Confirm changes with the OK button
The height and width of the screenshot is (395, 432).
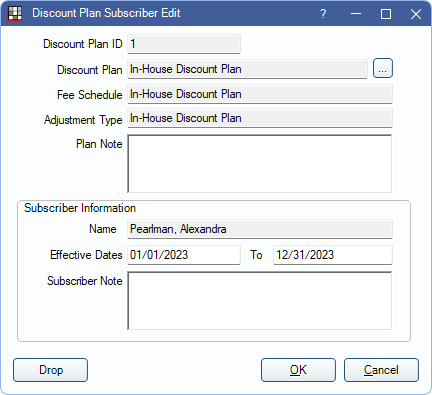pos(298,370)
